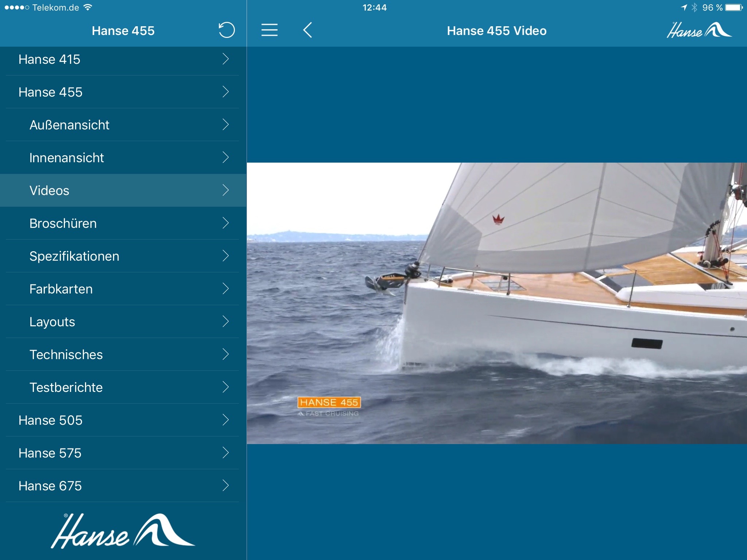Click the large Hanse logo below the list
Screen dimensions: 747x560
(x=123, y=531)
